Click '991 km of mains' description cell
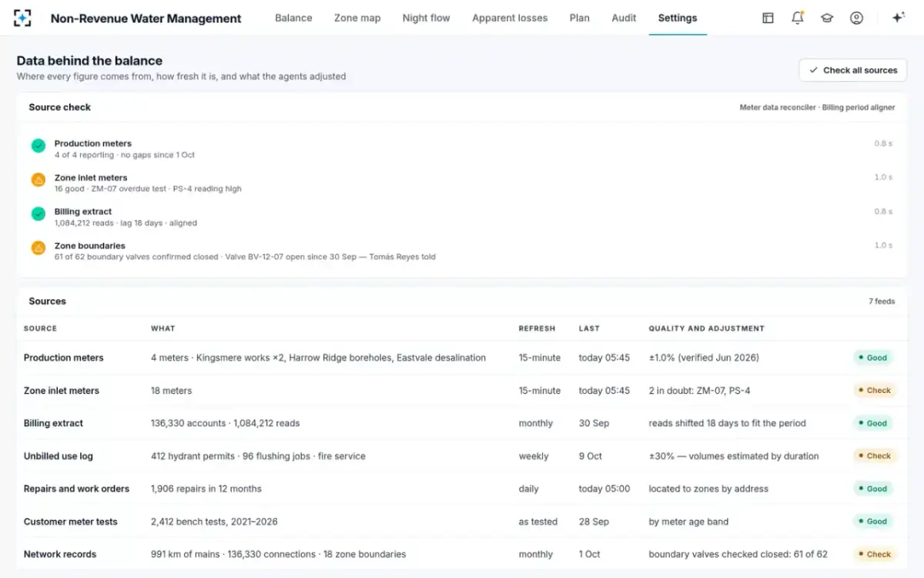The image size is (924, 578). click(x=278, y=554)
